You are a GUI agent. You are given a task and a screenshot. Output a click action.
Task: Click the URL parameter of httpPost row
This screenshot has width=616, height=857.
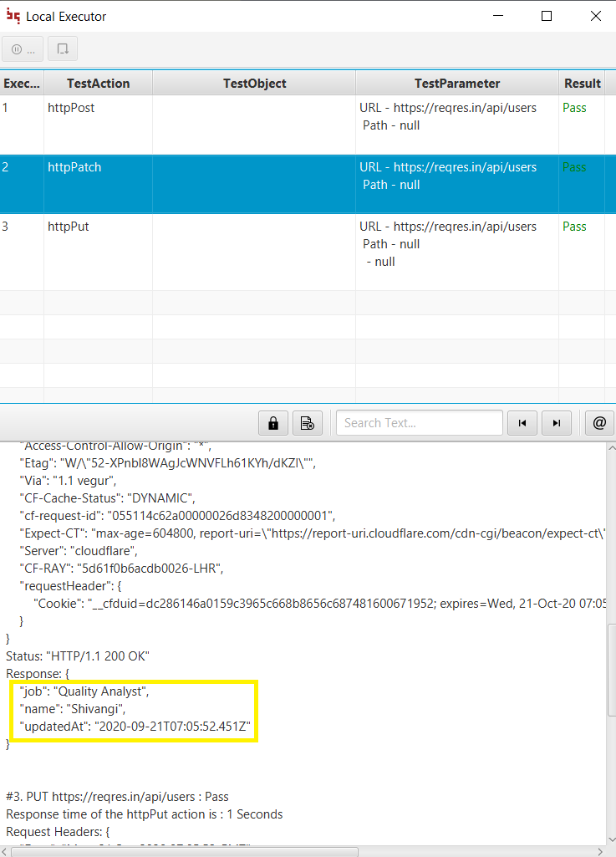tap(448, 108)
